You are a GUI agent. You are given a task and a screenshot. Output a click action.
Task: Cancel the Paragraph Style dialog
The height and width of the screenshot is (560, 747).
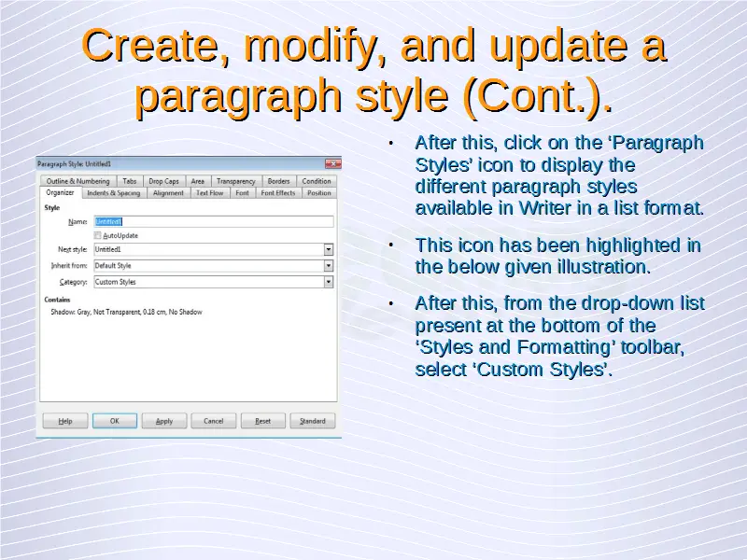pos(214,421)
